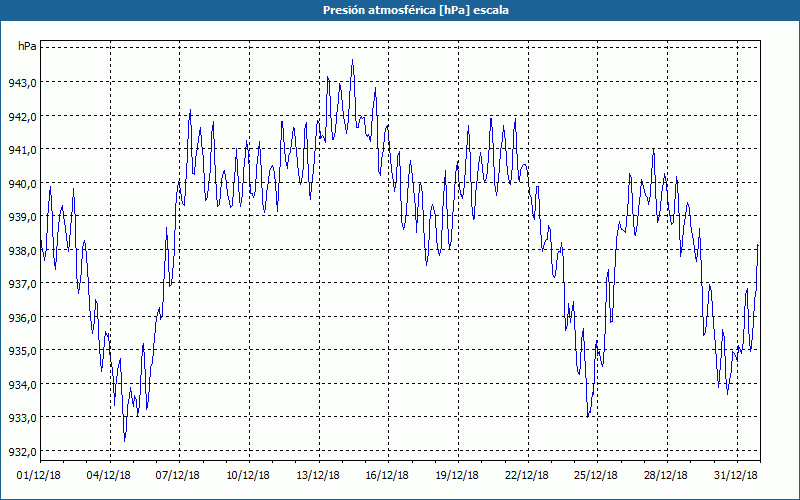This screenshot has height=500, width=800.
Task: Click the 19/12/18 date label
Action: (457, 475)
